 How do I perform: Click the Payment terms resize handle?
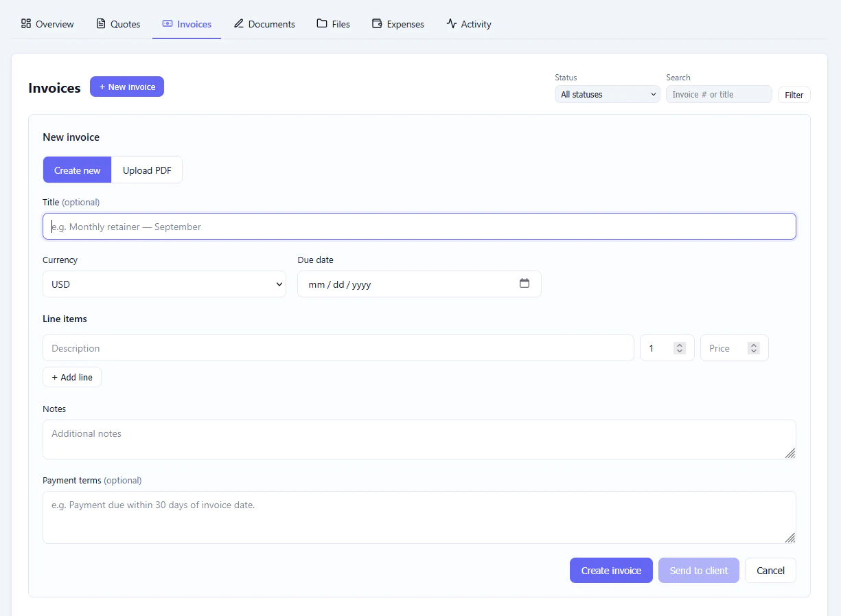click(x=790, y=538)
